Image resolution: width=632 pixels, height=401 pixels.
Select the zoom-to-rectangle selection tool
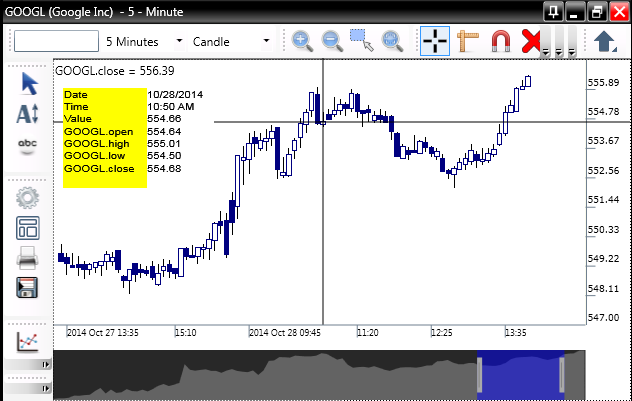[x=362, y=41]
